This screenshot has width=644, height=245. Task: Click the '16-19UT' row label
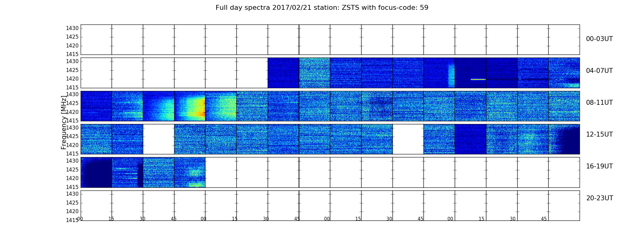599,166
